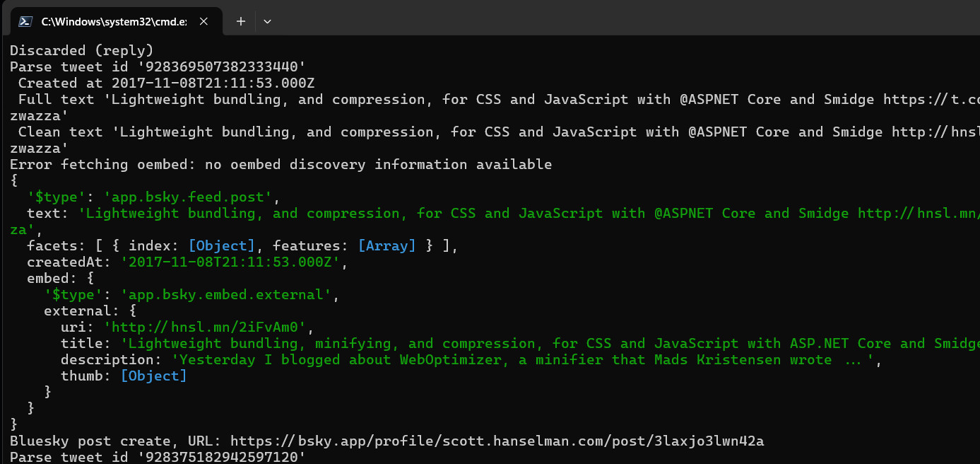This screenshot has width=980, height=464.
Task: Click the 'Error fetching oembed' message
Action: click(x=281, y=164)
